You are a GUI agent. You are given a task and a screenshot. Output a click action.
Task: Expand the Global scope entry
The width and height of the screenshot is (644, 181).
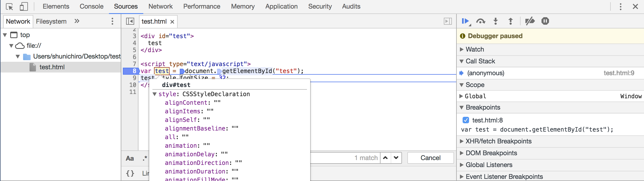461,96
